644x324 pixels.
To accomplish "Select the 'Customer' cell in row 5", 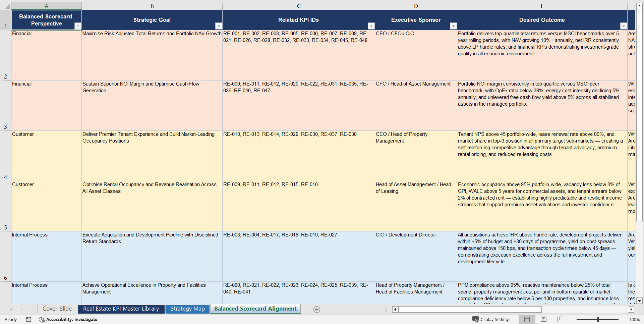I will point(46,206).
